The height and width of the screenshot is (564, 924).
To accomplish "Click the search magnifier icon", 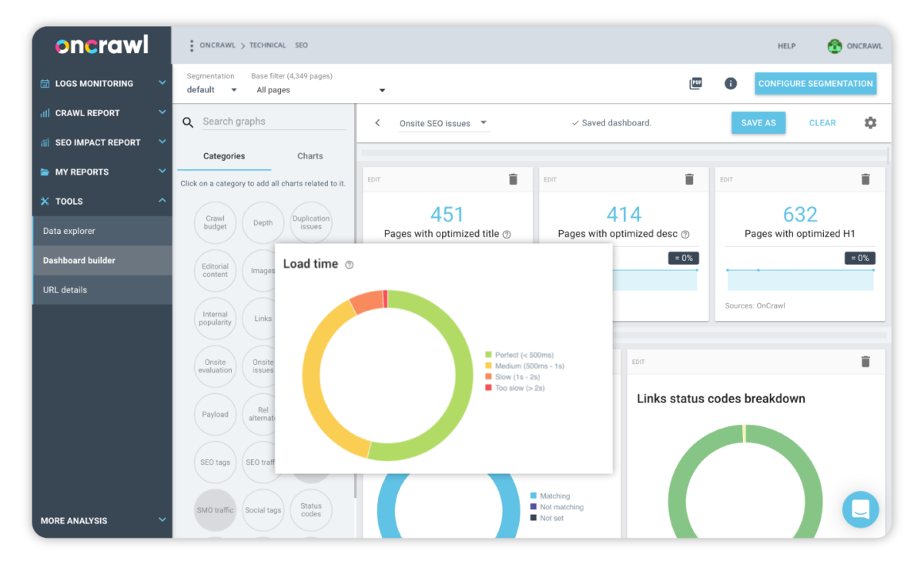I will tap(188, 122).
